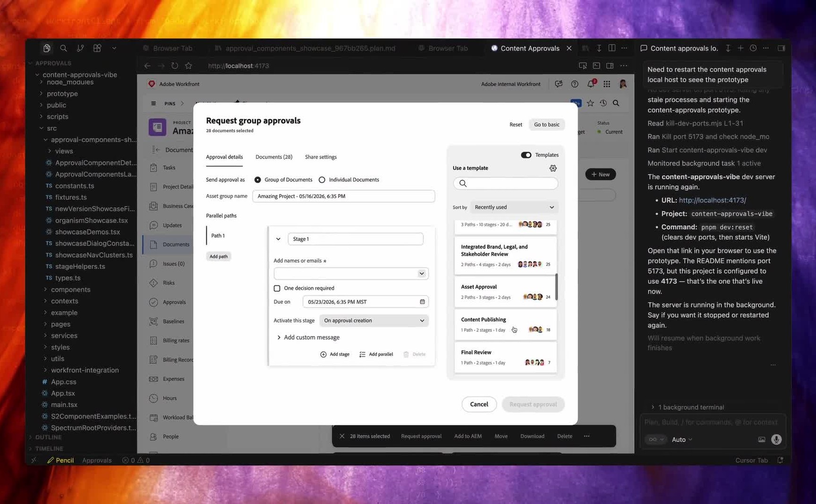
Task: Open Approvals in Workfront sidebar
Action: [174, 302]
